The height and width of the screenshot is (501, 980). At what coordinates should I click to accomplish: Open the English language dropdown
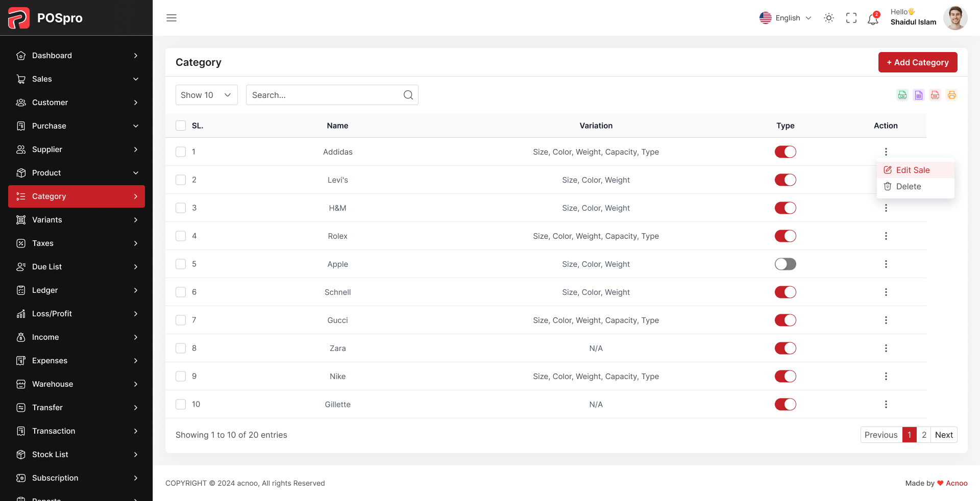point(785,18)
